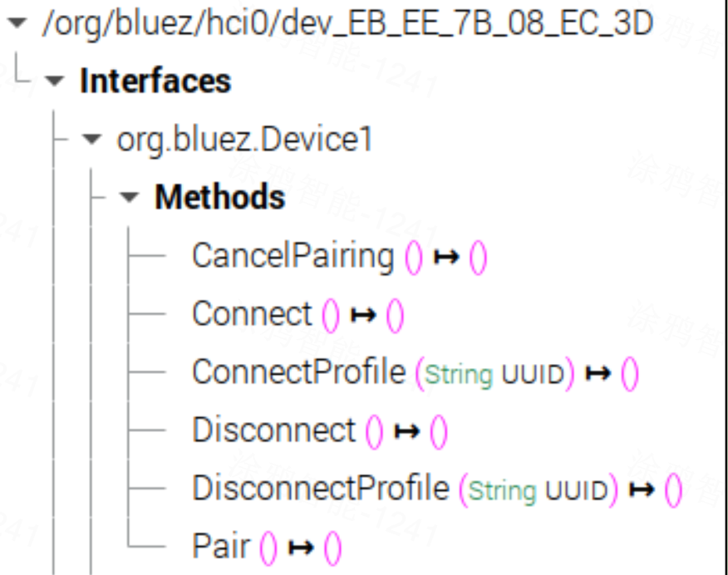Click the triangle before Interfaces
This screenshot has height=575, width=728.
click(52, 81)
